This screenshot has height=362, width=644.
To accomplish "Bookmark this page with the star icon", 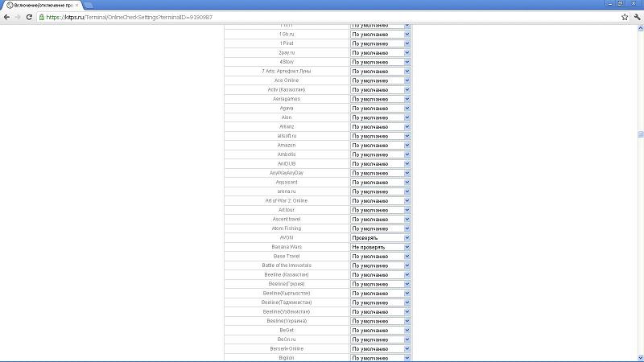I will point(625,17).
